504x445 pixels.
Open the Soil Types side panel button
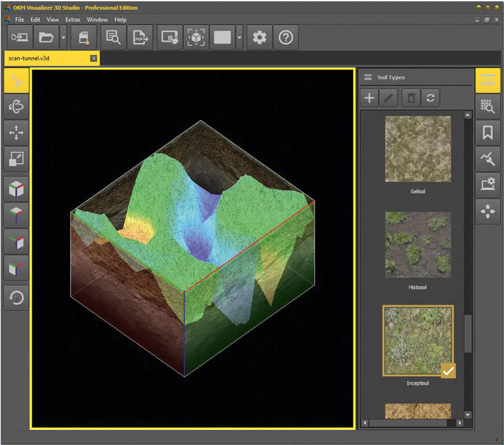click(488, 81)
